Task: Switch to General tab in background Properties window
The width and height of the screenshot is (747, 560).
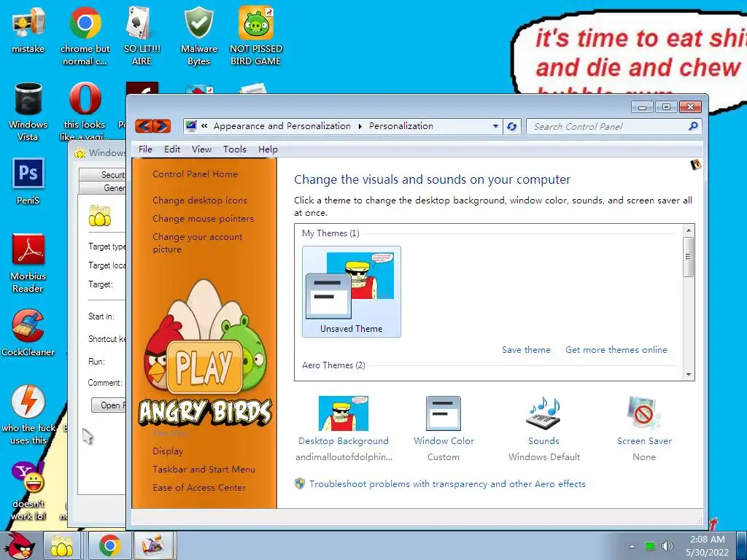Action: 103,188
